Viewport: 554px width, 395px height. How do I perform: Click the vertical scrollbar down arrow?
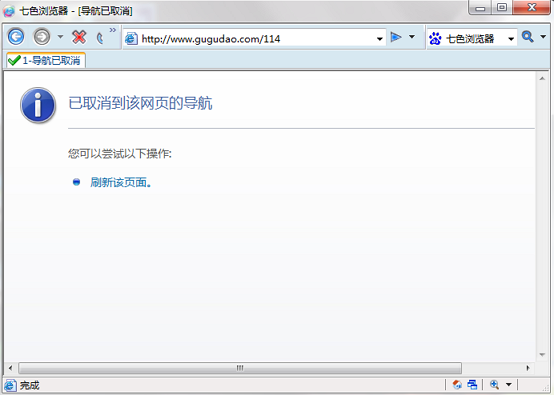(x=542, y=355)
